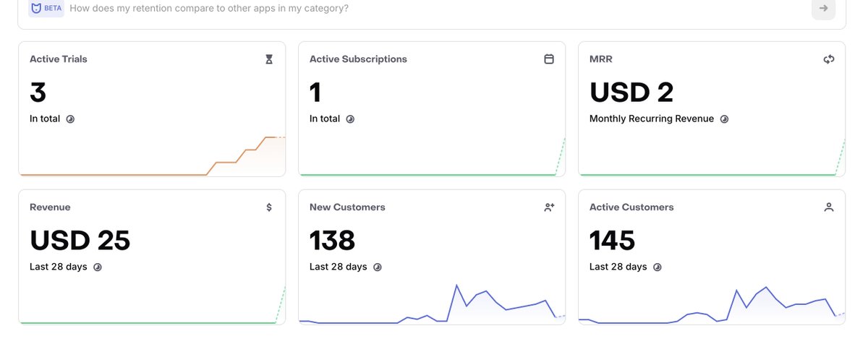Click the MRR recurring arrows icon
868x352 pixels.
829,59
